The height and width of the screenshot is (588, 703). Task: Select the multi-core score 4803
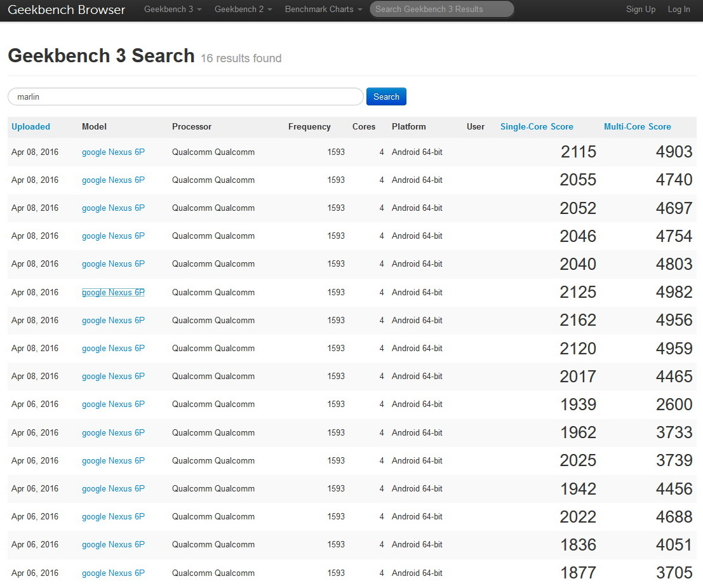click(674, 264)
